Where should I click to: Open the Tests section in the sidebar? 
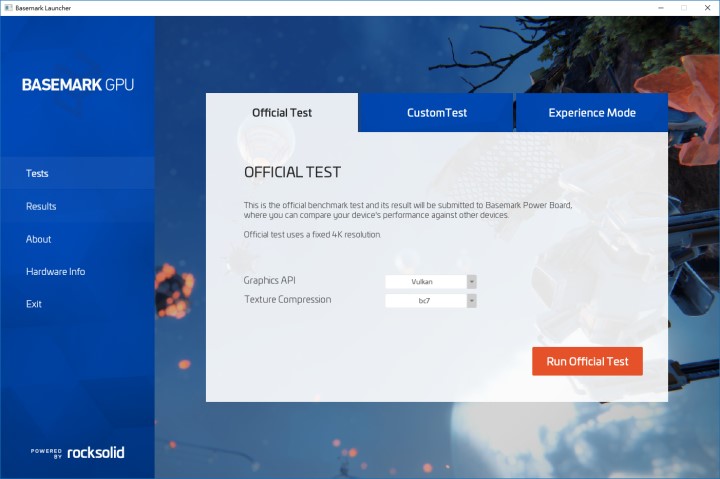37,174
